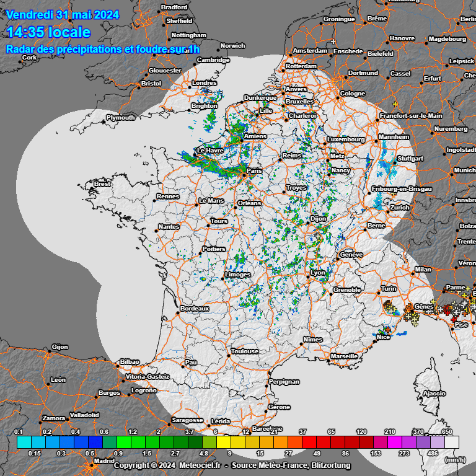This screenshot has width=476, height=476.
Task: Click the Toulouse city label
Action: 244,351
